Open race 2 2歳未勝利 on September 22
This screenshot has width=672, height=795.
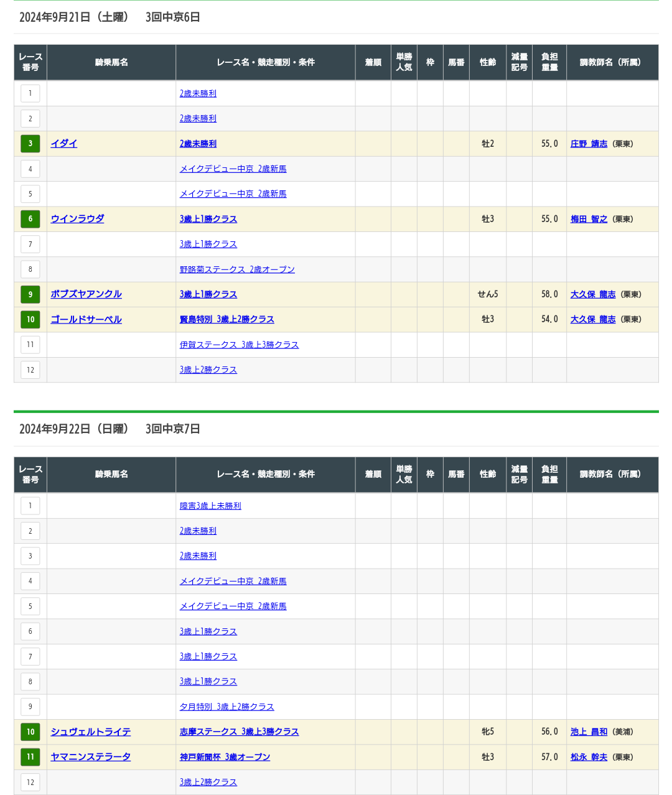(198, 531)
